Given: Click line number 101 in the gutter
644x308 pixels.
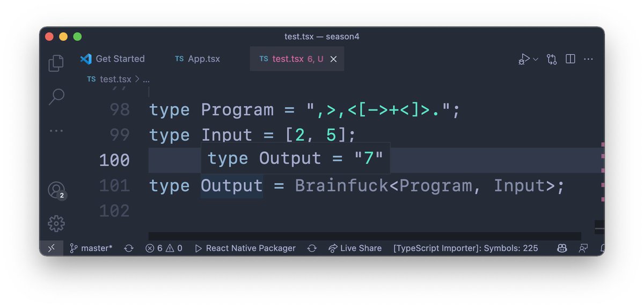Looking at the screenshot, I should 114,186.
